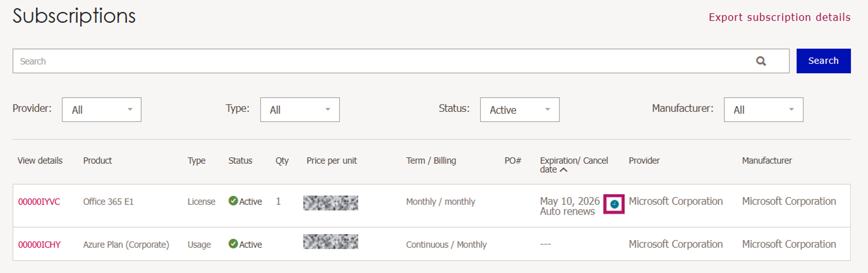Click the Expiration date sort arrow
The height and width of the screenshot is (273, 868).
[563, 170]
